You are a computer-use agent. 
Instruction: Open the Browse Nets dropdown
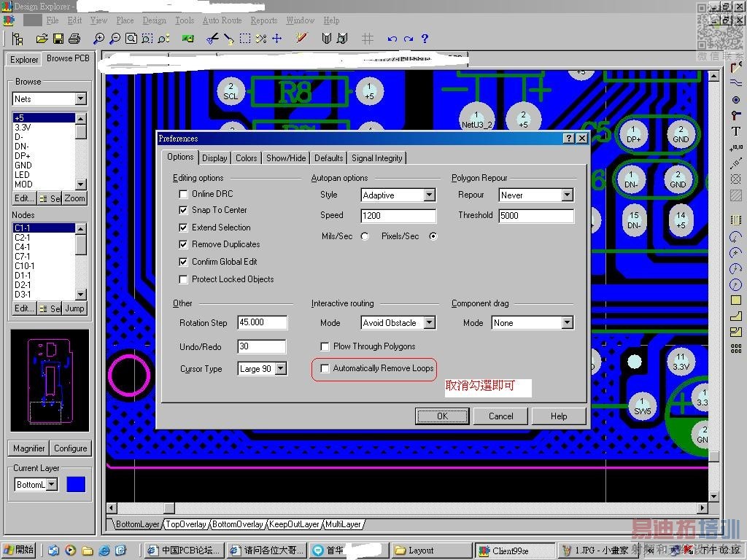80,99
